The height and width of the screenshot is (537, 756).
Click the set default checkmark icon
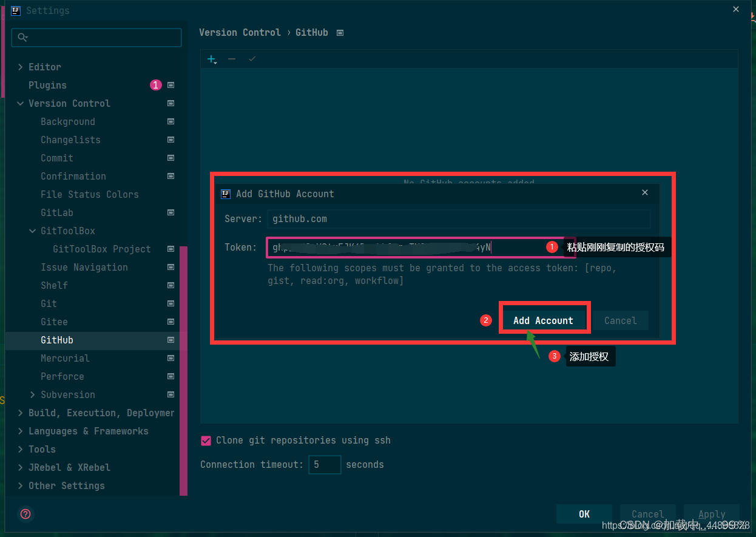pos(252,59)
